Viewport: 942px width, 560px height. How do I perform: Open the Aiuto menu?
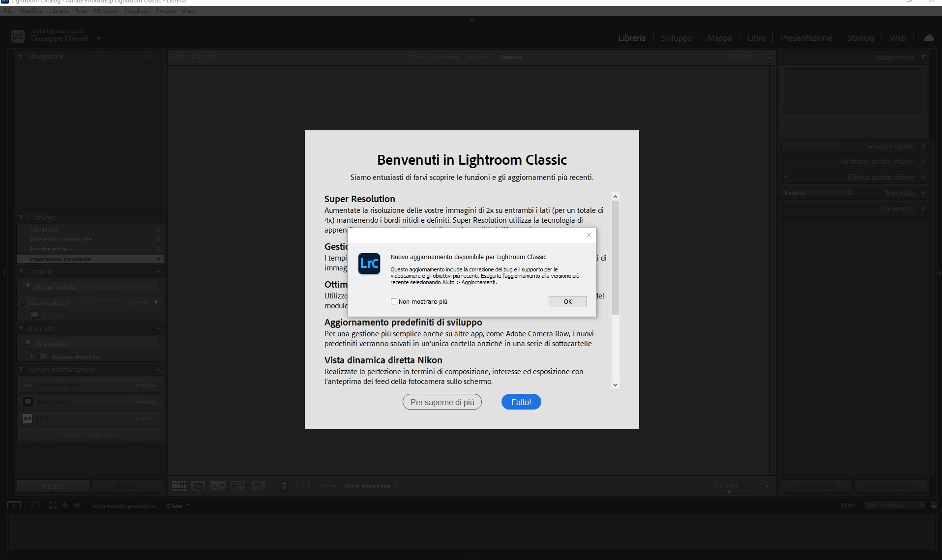tap(189, 10)
